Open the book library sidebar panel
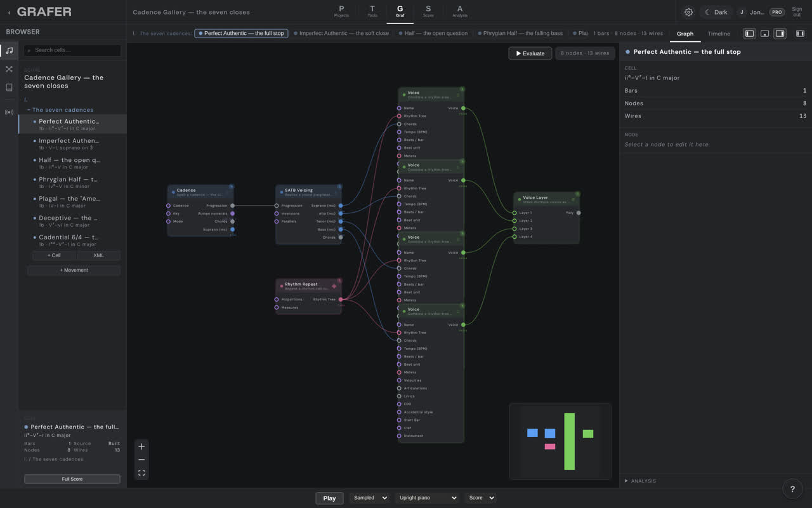The width and height of the screenshot is (812, 508). (9, 88)
